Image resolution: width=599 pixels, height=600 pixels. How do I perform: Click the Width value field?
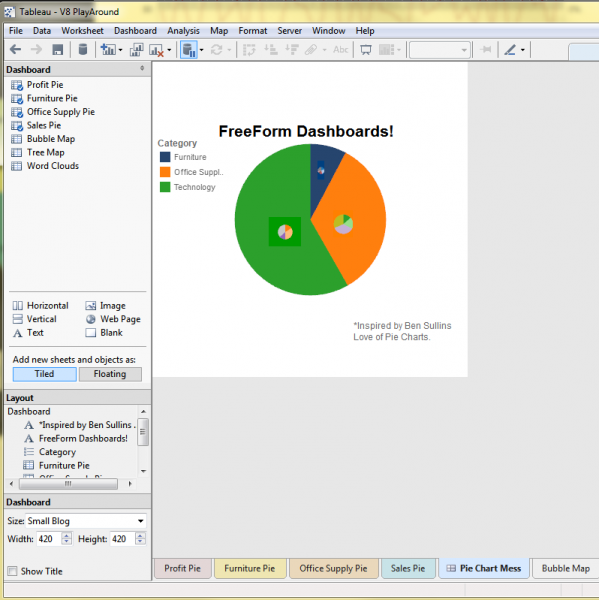click(49, 539)
